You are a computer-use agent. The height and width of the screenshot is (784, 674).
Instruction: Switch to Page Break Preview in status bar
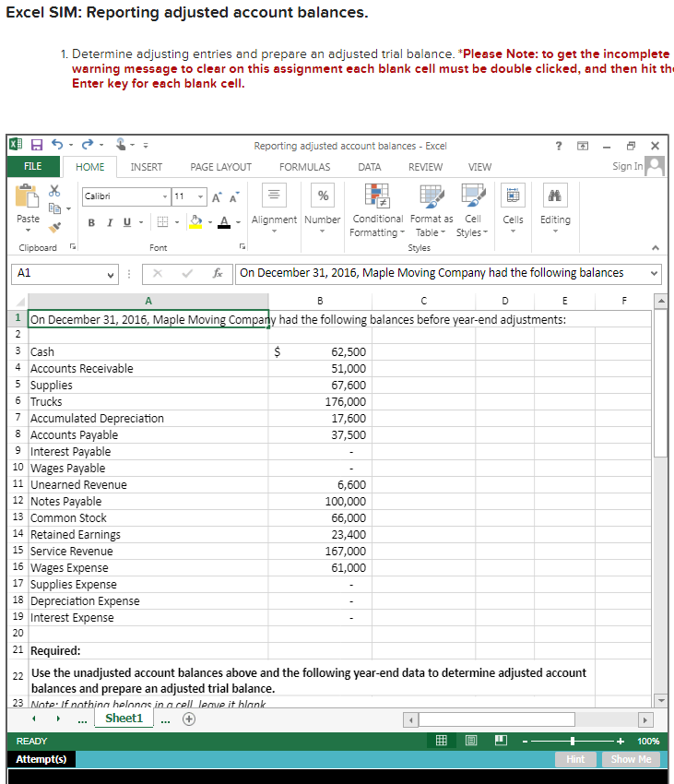click(x=501, y=741)
